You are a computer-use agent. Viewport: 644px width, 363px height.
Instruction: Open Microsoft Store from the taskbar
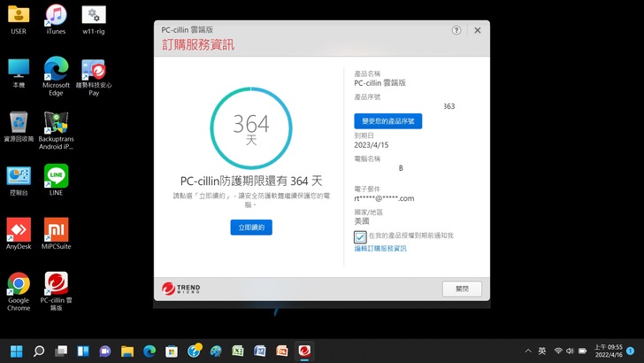click(x=172, y=351)
